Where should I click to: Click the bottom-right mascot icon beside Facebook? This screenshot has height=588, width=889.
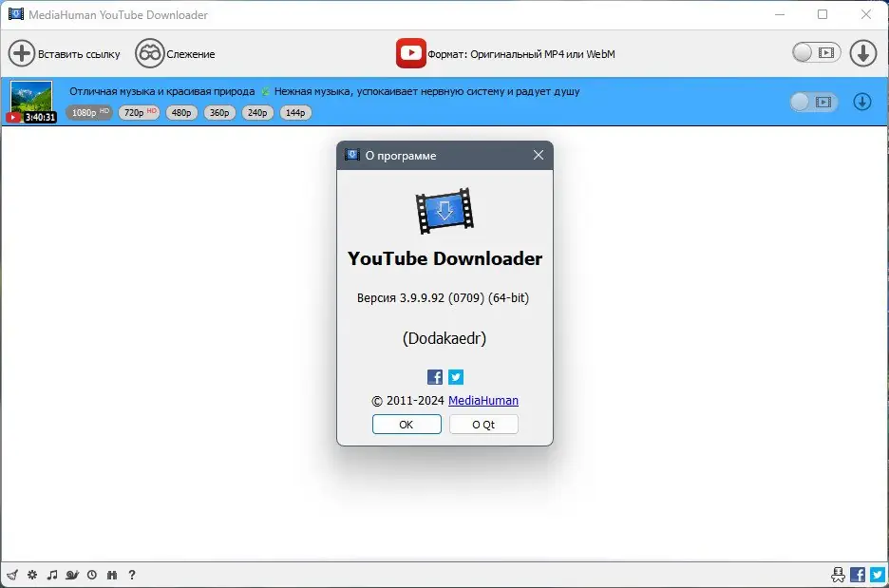pos(838,575)
